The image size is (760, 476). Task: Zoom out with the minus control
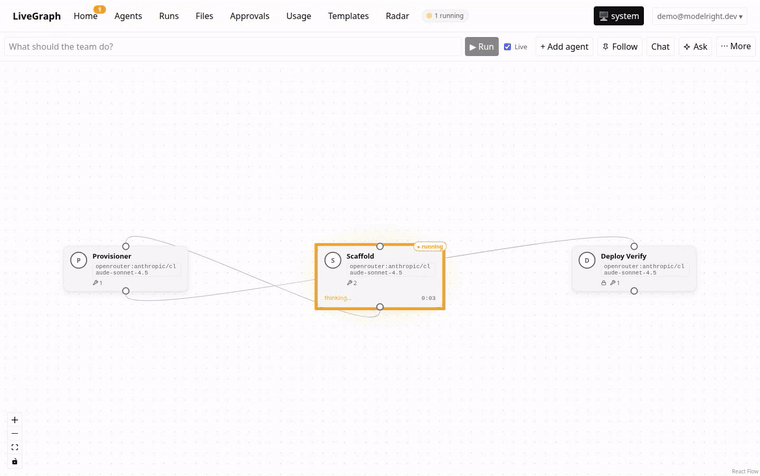[x=15, y=434]
